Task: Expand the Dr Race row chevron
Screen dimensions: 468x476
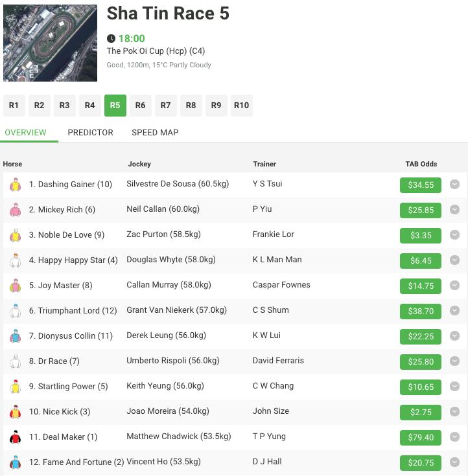Action: 454,361
